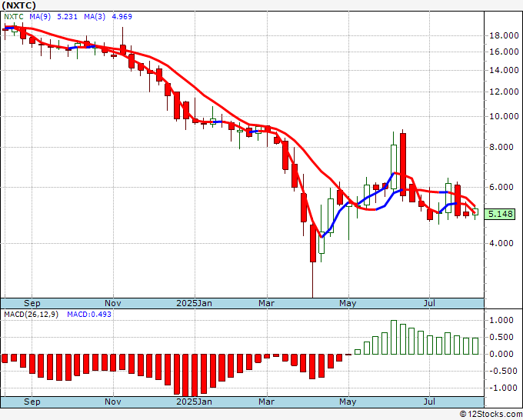Click the 14.000 price axis label
Image resolution: width=523 pixels, height=420 pixels.
pyautogui.click(x=503, y=70)
